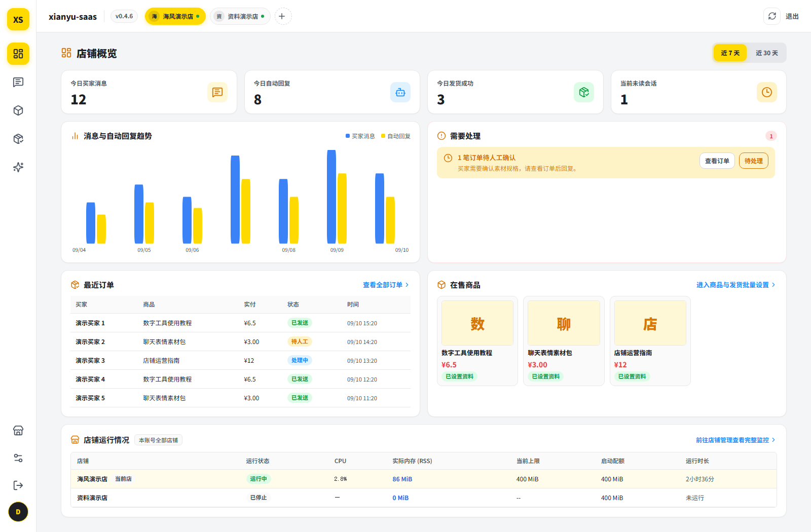Open 进入商品与发货批量设置 link
The width and height of the screenshot is (811, 532).
(x=736, y=285)
